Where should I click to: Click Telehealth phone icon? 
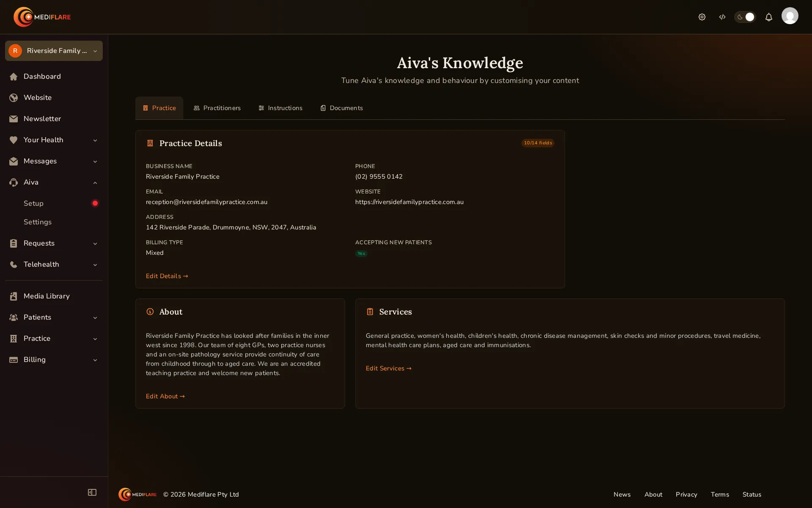coord(14,265)
